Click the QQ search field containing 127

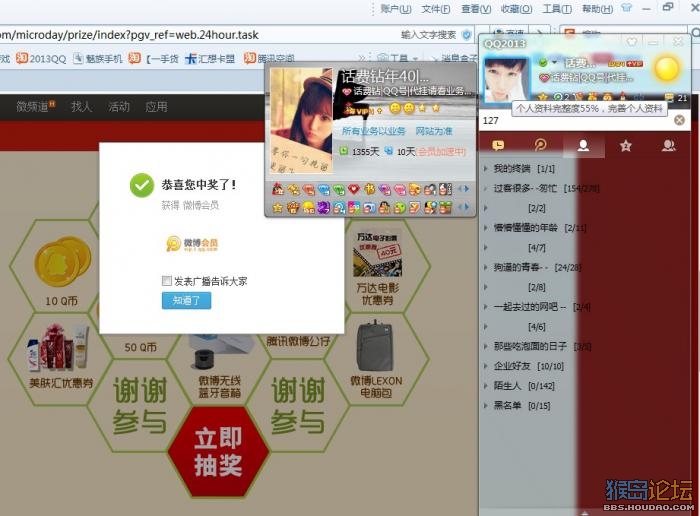click(x=577, y=121)
